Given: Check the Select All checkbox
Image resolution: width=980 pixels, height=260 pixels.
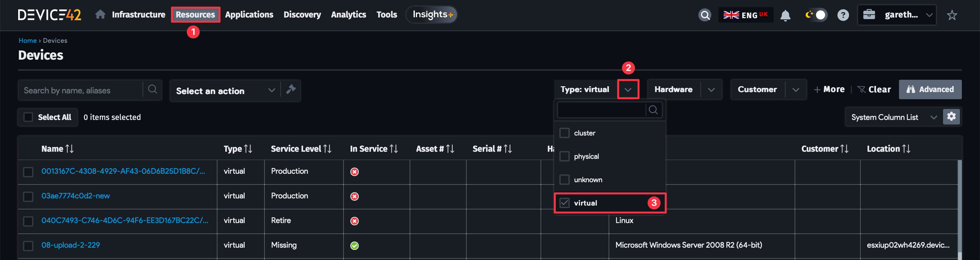Looking at the screenshot, I should tap(28, 117).
